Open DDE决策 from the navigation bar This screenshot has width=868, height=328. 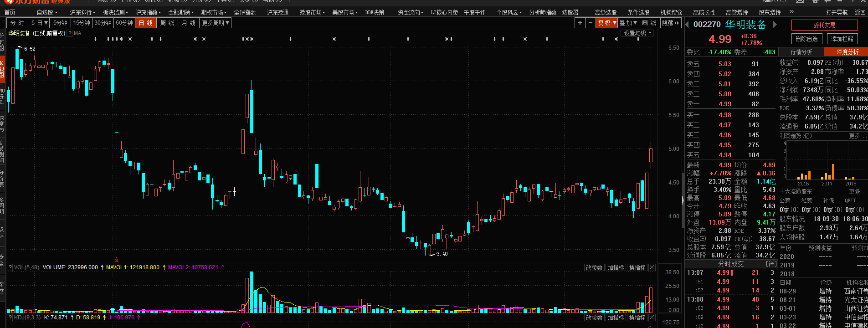pyautogui.click(x=375, y=12)
